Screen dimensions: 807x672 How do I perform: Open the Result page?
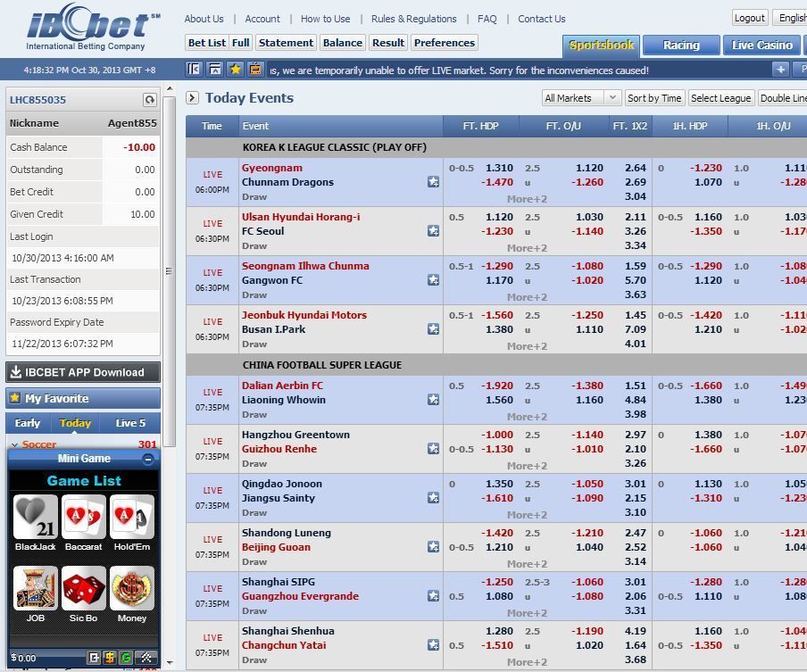coord(388,43)
